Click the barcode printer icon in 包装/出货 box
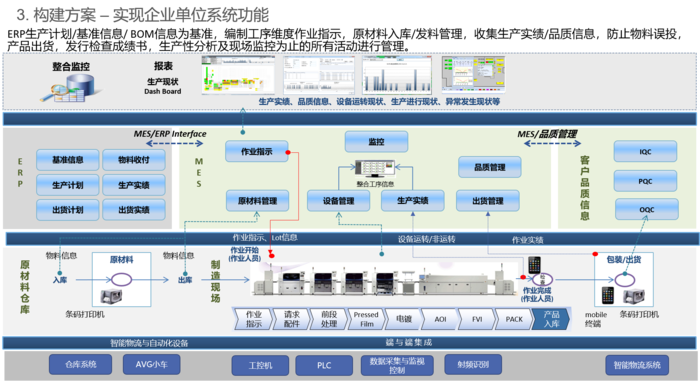 click(x=634, y=296)
